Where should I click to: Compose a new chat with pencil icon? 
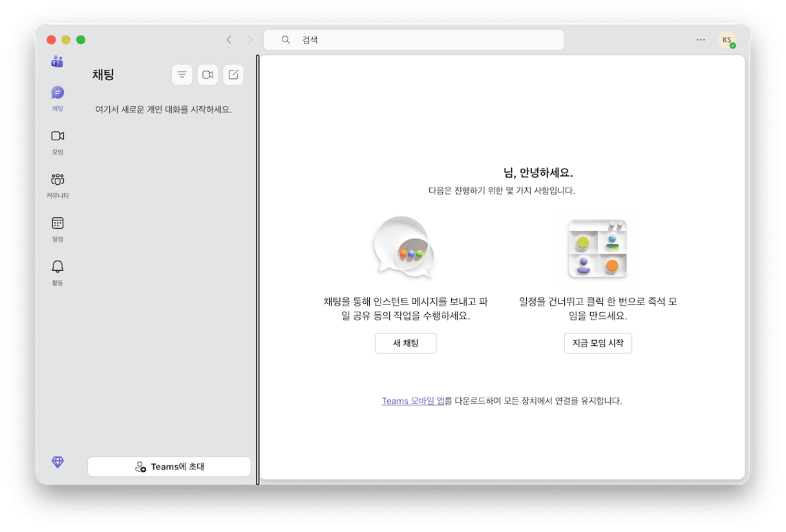233,75
